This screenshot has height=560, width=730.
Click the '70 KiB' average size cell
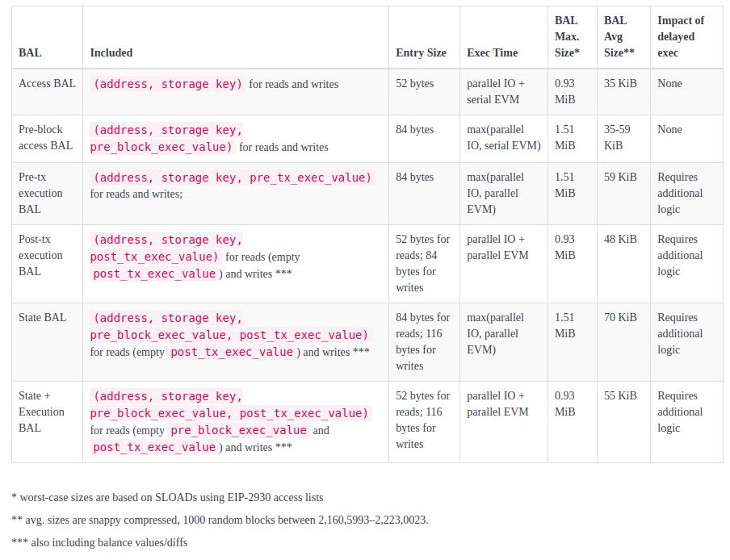click(x=620, y=317)
